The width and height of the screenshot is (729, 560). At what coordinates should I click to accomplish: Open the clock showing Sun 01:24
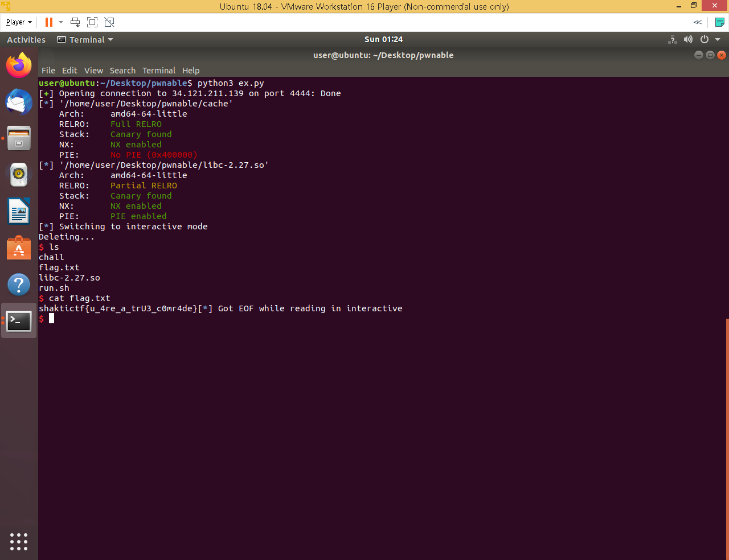click(x=383, y=39)
